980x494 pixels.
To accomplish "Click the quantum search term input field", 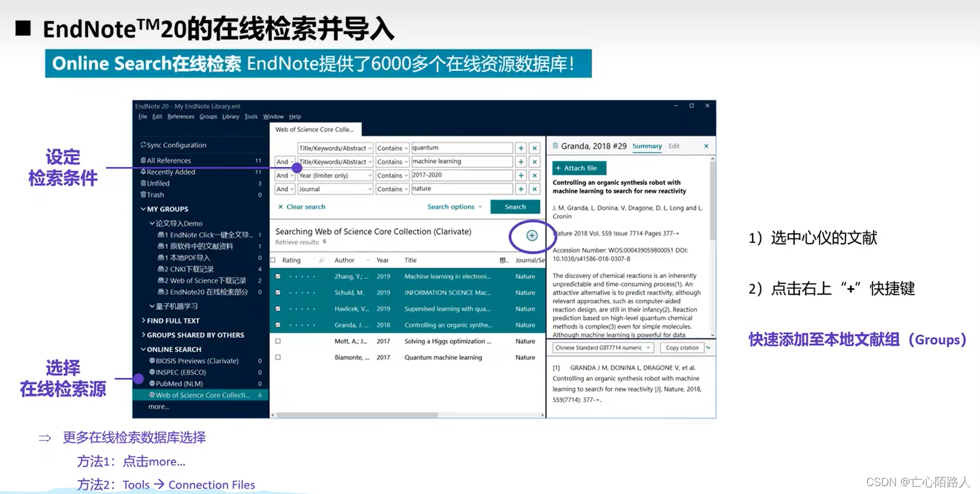I will click(462, 148).
